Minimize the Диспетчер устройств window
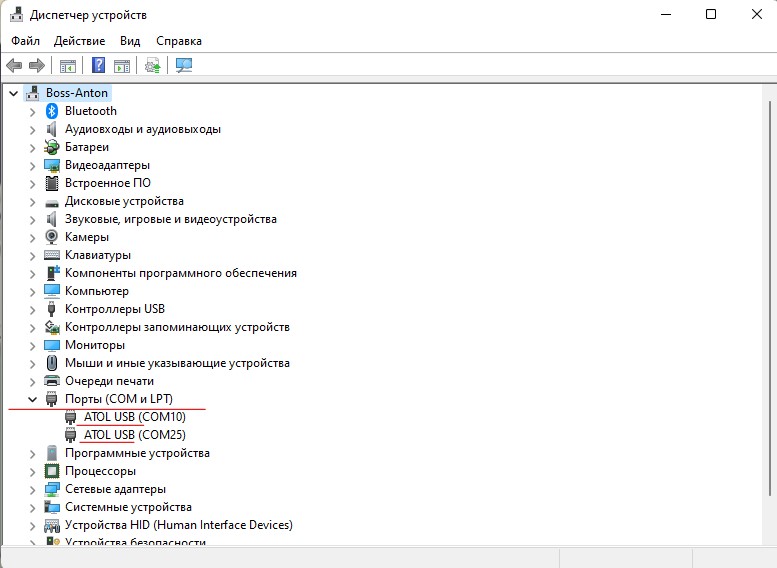The image size is (777, 568). click(666, 14)
